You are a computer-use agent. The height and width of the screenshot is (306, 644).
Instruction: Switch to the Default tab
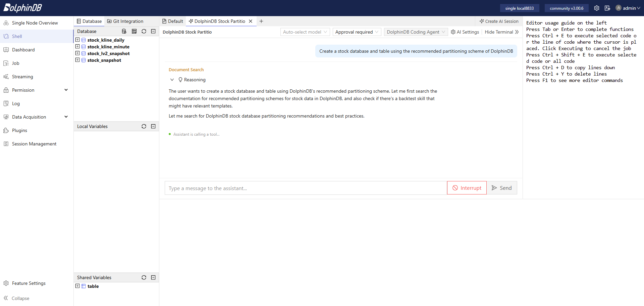coord(173,21)
